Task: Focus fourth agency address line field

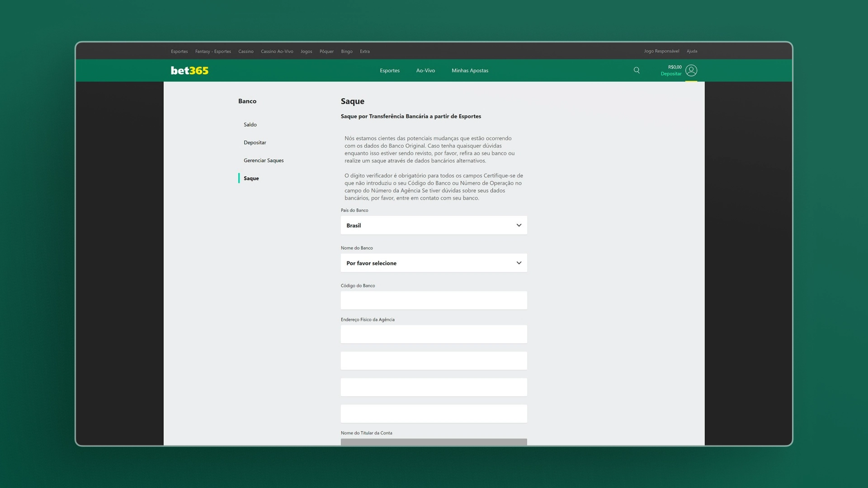Action: pos(434,413)
